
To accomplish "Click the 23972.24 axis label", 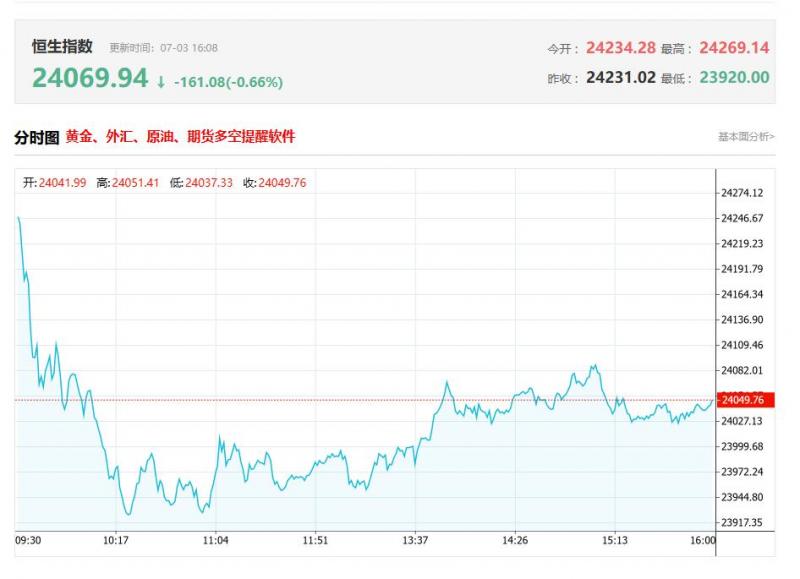I will pyautogui.click(x=742, y=472).
